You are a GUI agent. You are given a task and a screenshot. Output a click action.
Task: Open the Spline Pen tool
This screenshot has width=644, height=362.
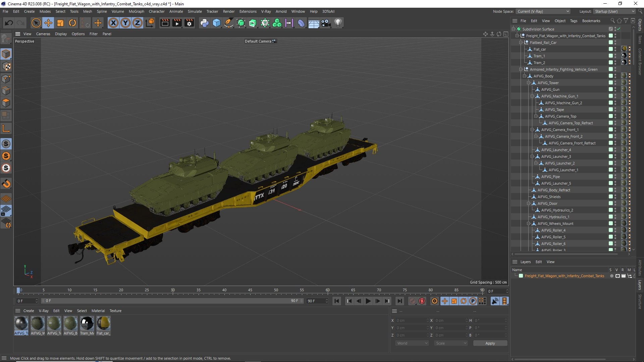229,23
